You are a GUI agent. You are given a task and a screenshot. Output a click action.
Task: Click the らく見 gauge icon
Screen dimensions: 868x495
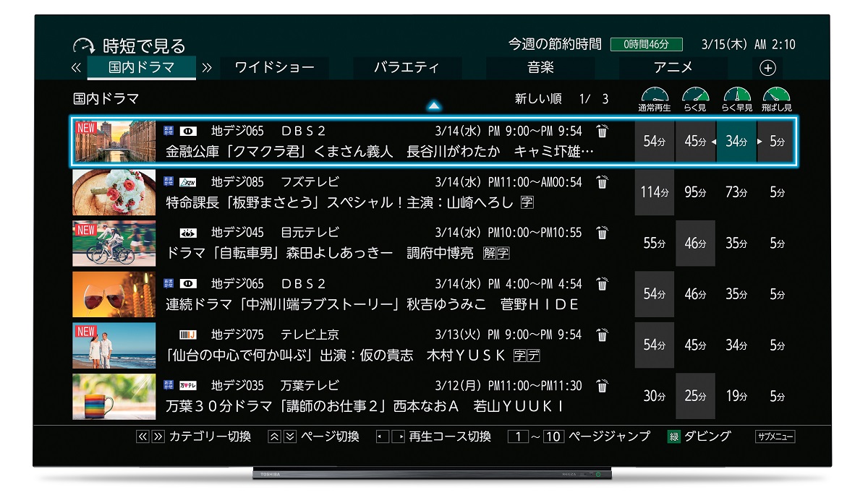(695, 96)
